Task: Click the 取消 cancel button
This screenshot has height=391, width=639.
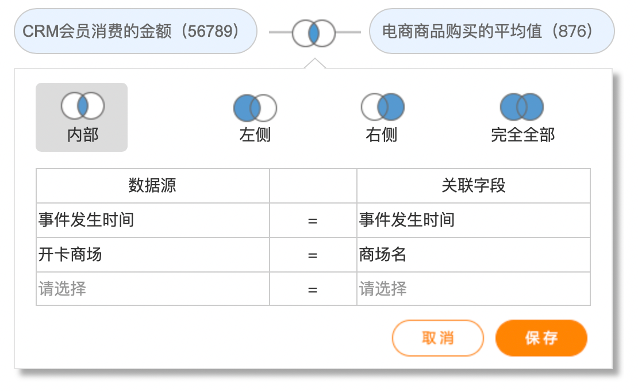Action: tap(438, 338)
